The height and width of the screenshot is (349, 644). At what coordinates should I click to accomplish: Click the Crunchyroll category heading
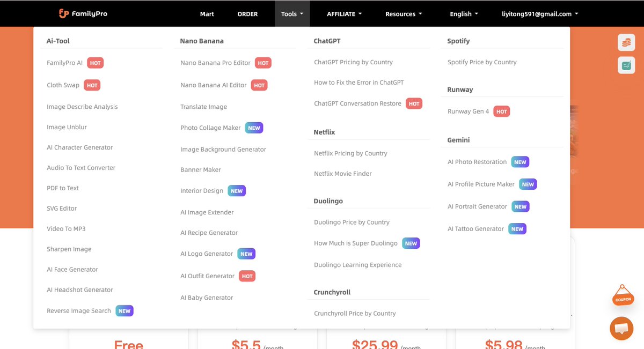point(332,292)
